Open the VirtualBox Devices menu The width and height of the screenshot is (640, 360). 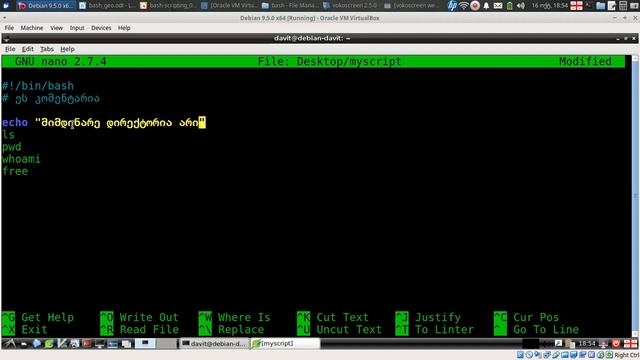point(101,28)
